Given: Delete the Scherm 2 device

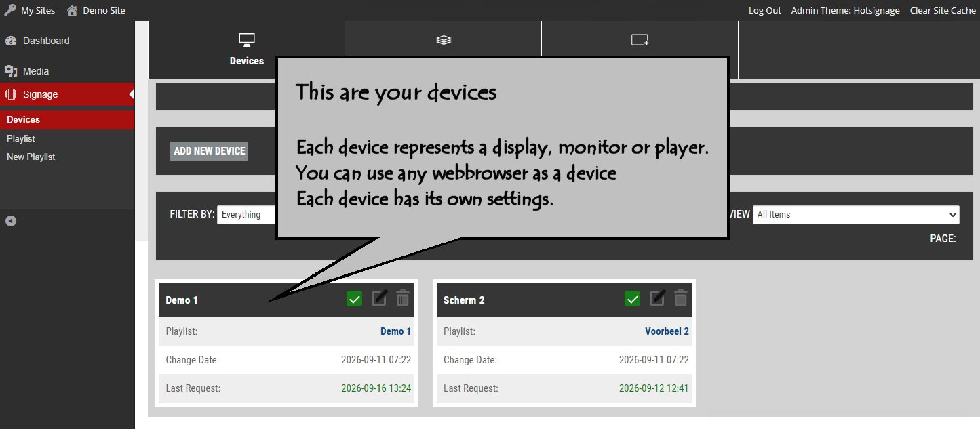Looking at the screenshot, I should point(681,298).
